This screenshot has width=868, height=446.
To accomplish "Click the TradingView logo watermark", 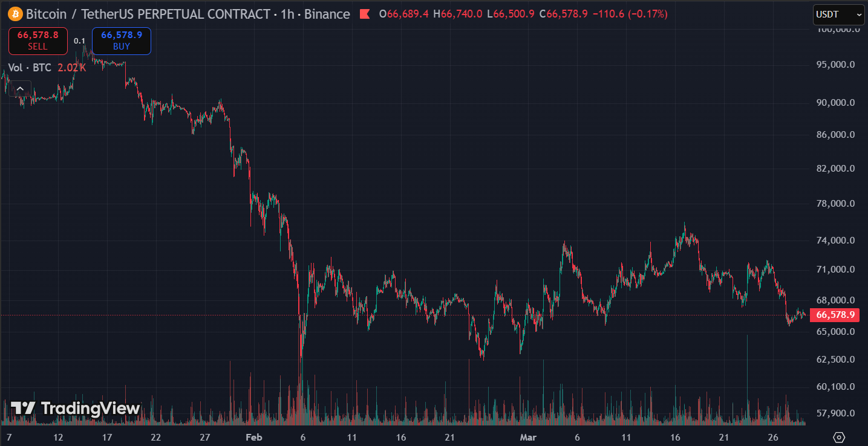I will pyautogui.click(x=73, y=409).
